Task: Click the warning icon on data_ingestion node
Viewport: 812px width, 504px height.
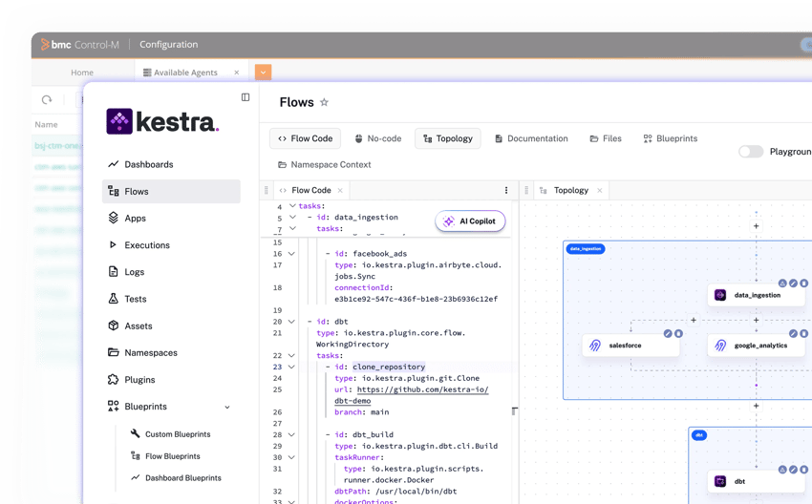Action: [782, 283]
